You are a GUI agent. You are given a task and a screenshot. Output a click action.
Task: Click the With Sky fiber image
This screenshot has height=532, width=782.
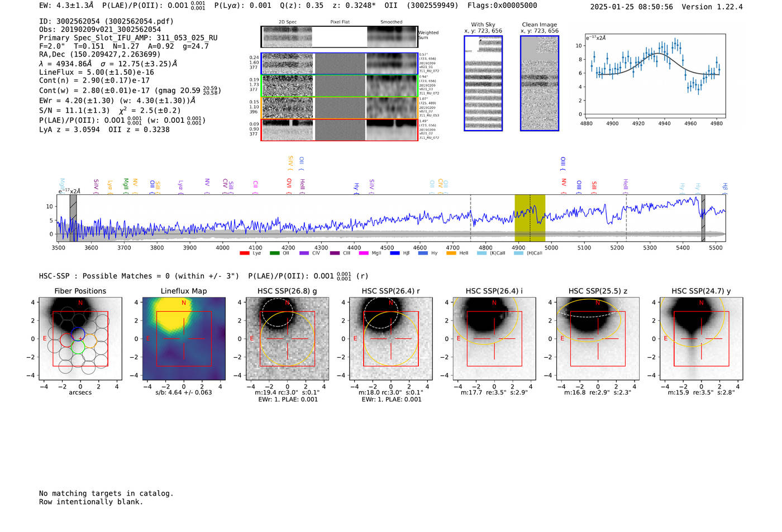tap(483, 83)
